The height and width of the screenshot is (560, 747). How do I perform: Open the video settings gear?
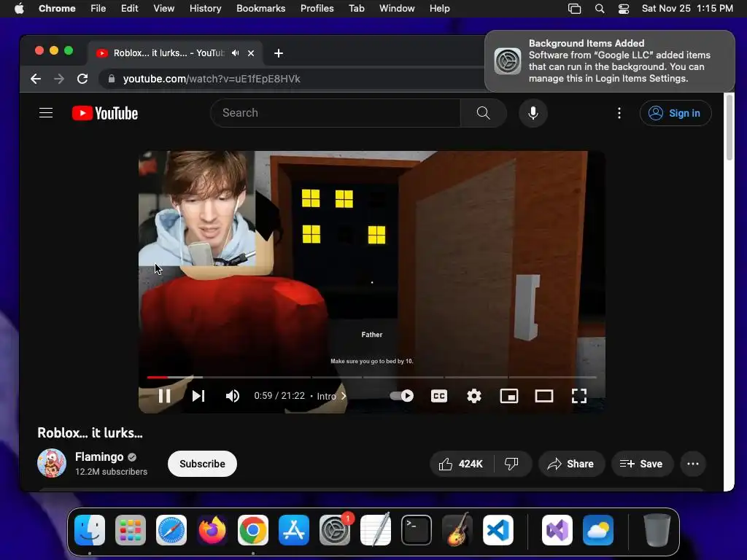[473, 396]
